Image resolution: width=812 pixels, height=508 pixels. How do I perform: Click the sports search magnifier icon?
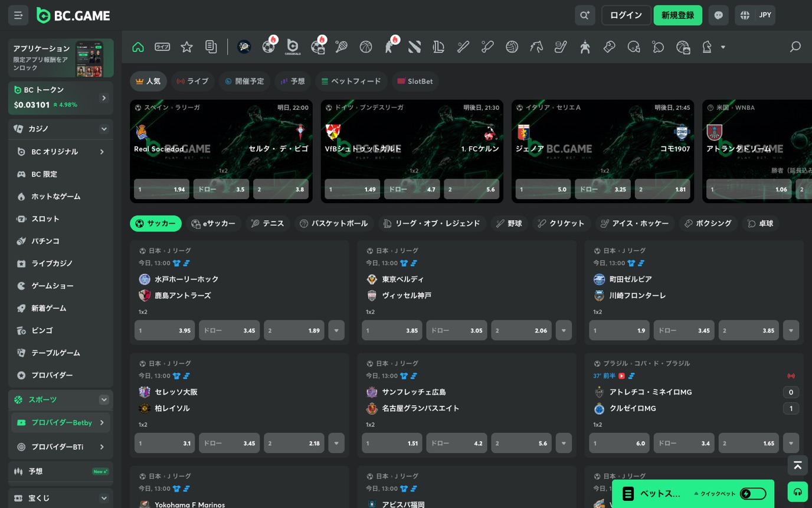(x=795, y=47)
